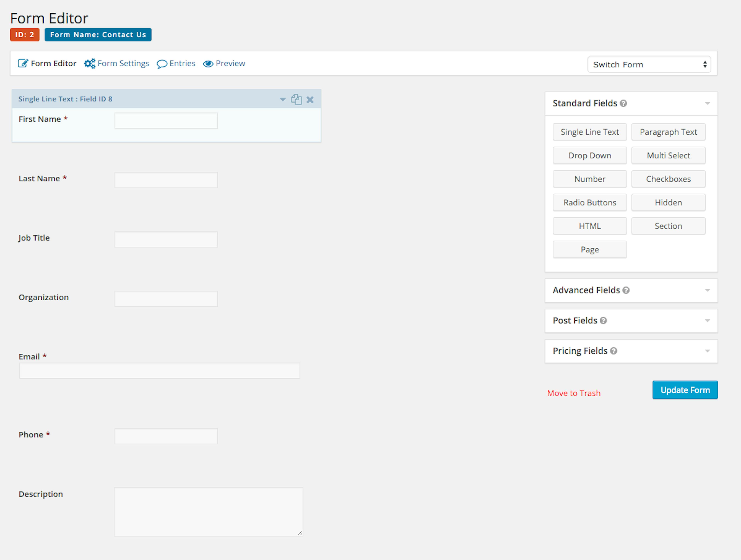
Task: Add an HTML field
Action: (x=590, y=226)
